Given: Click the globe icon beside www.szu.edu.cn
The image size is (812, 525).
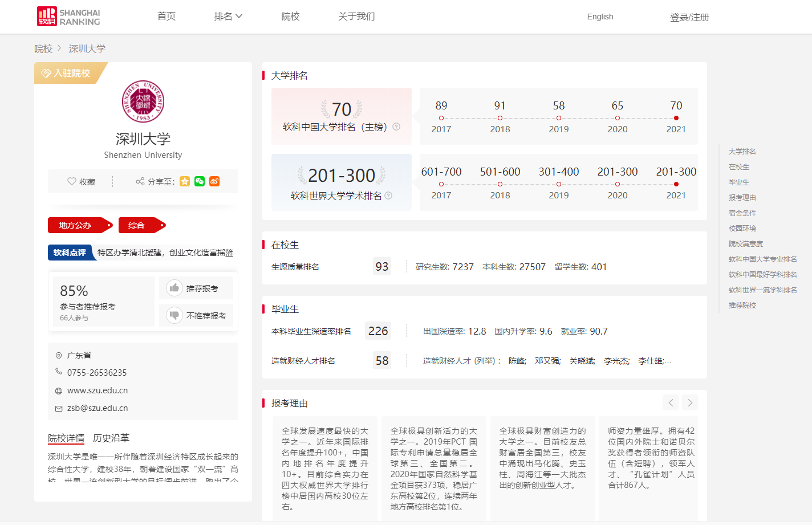Looking at the screenshot, I should point(58,391).
